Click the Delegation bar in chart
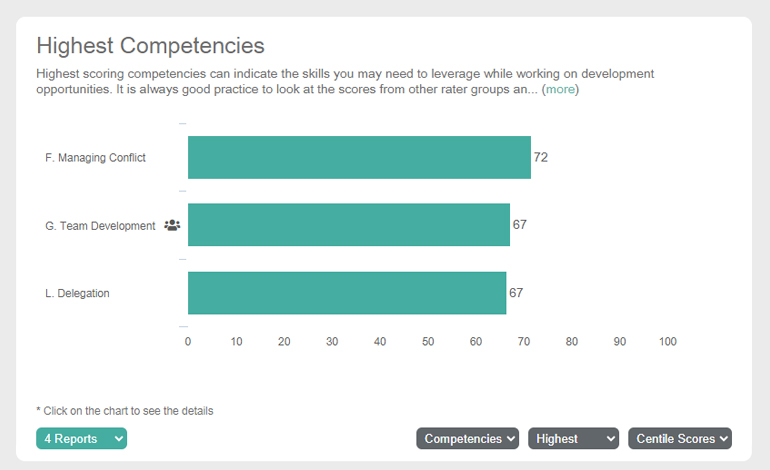Image resolution: width=770 pixels, height=470 pixels. click(347, 293)
